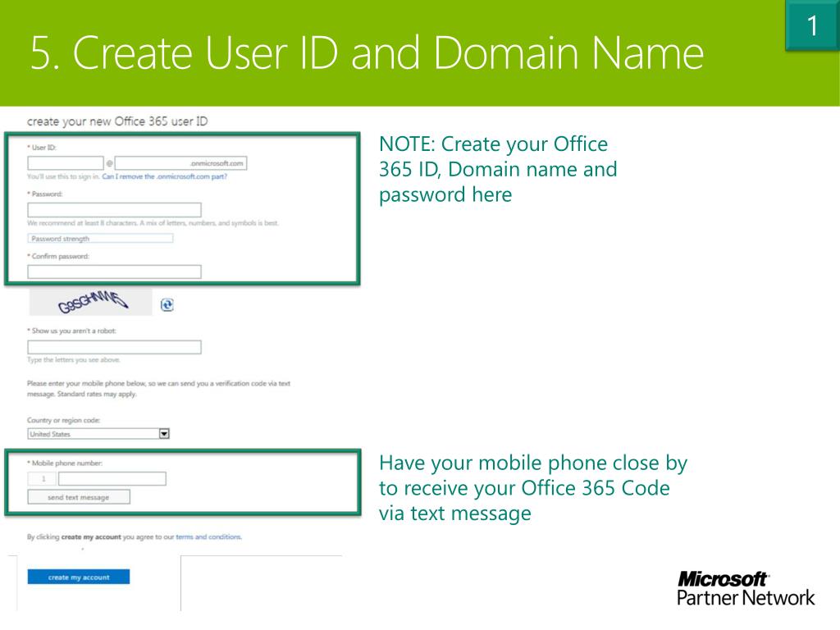Click the User ID name input field

66,163
